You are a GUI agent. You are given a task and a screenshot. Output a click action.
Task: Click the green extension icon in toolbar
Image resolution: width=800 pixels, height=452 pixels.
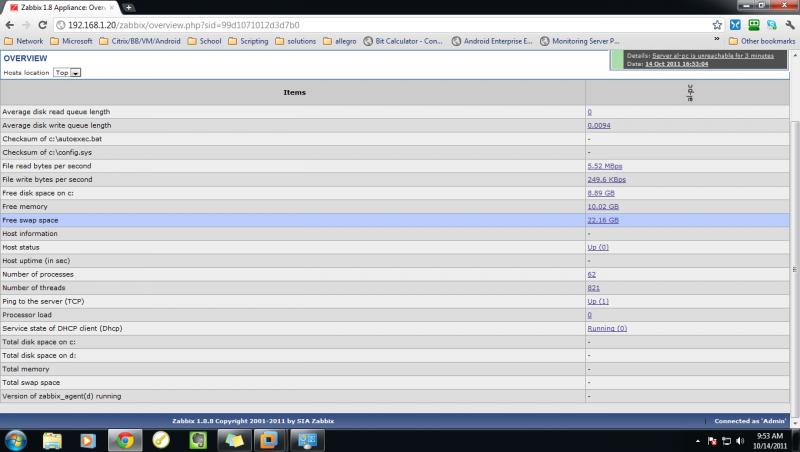[x=754, y=24]
